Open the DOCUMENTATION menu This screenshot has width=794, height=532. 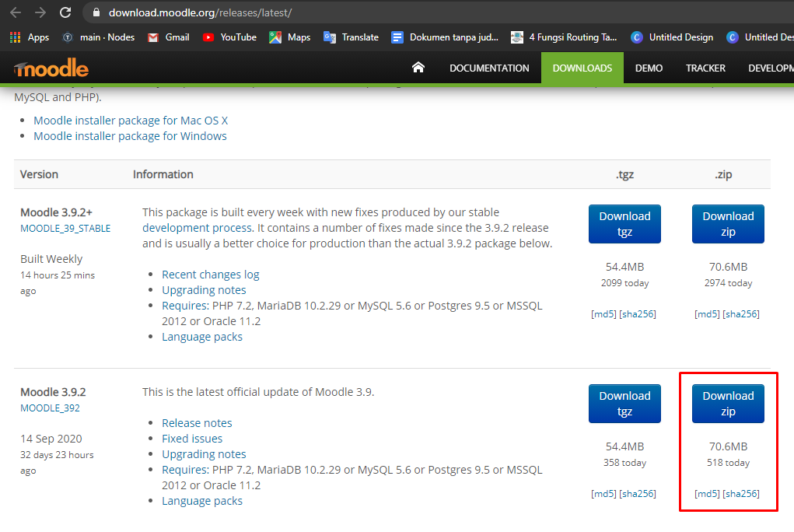pyautogui.click(x=489, y=68)
